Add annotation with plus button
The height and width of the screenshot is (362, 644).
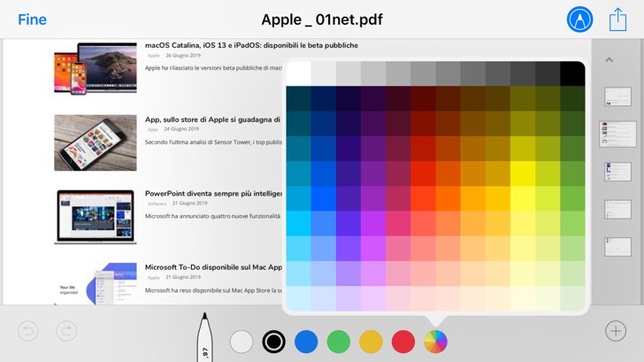pos(616,331)
